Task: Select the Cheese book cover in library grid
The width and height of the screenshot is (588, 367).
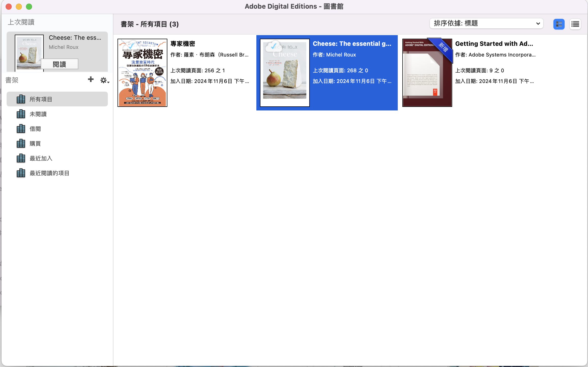Action: click(285, 73)
